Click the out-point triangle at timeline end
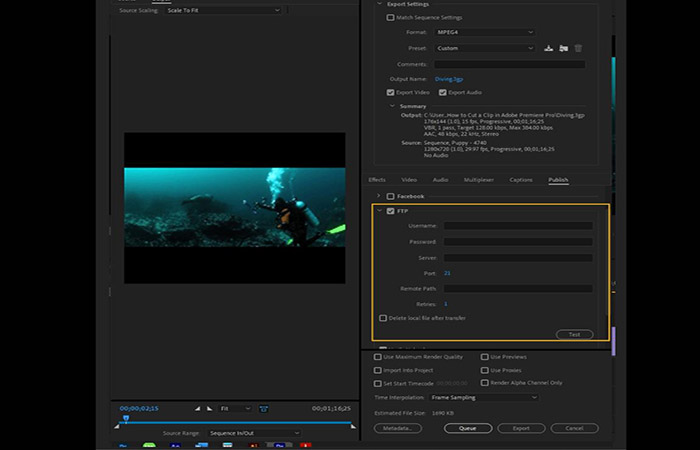Viewport: 700px width, 450px height. (353, 427)
